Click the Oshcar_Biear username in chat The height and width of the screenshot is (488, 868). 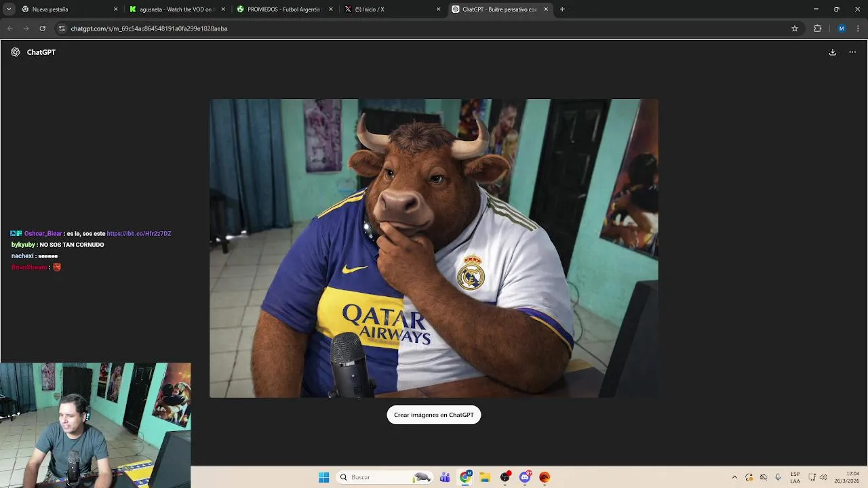(x=43, y=233)
